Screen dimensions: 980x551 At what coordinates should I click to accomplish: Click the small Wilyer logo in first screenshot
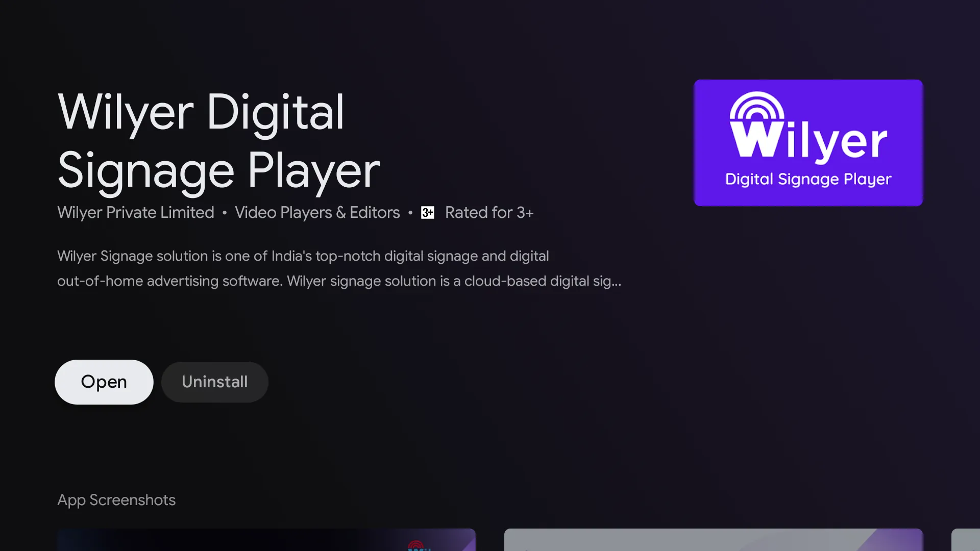[419, 545]
